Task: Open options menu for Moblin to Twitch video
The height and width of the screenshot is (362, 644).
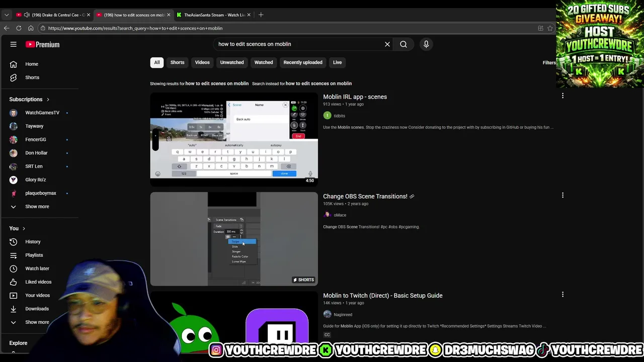Action: pos(562,295)
